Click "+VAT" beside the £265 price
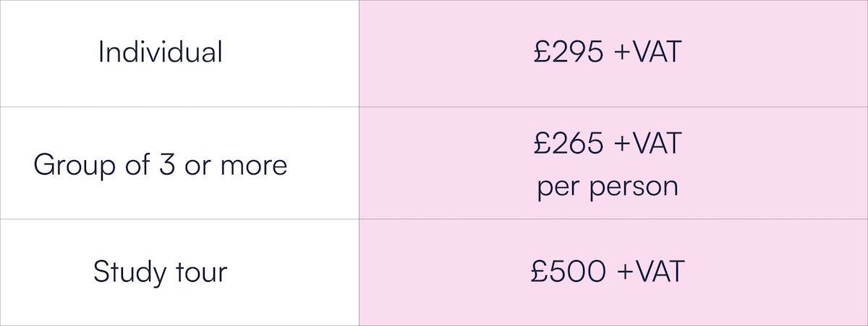The image size is (868, 326). 650,143
